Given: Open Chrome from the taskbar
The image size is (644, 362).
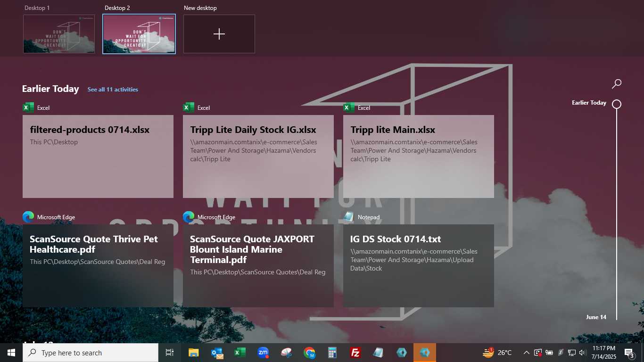Looking at the screenshot, I should click(309, 353).
